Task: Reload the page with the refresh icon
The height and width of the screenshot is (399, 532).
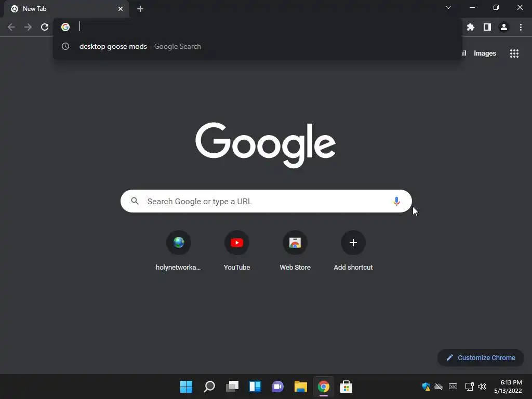Action: 45,27
